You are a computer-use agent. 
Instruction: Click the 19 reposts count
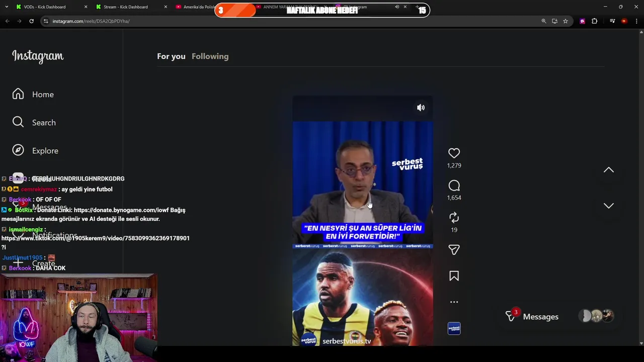point(454,230)
